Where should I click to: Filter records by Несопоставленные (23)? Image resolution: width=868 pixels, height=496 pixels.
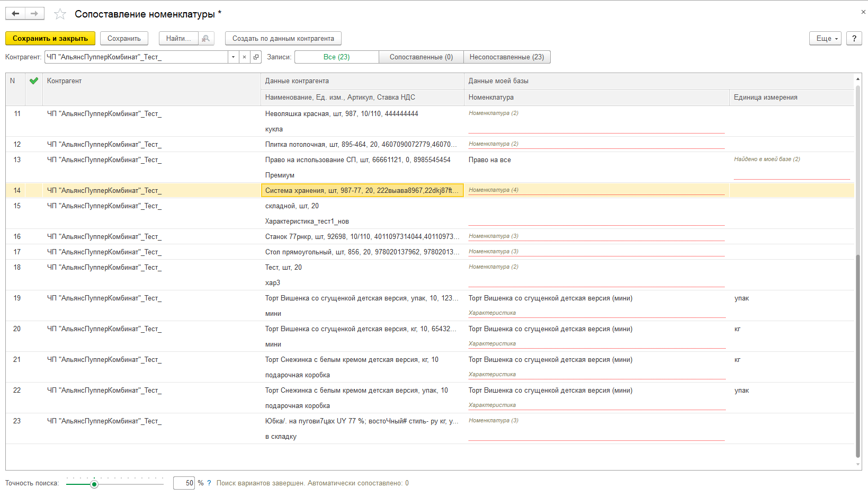[x=507, y=57]
